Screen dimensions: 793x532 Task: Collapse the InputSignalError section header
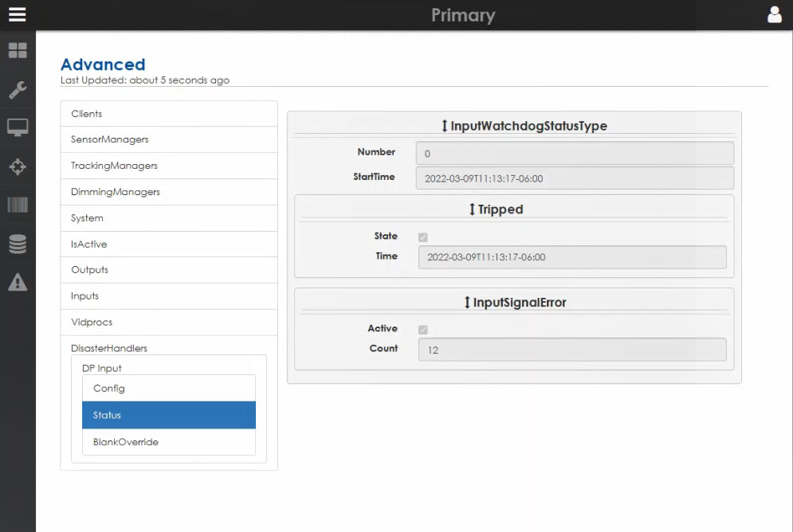tap(514, 303)
